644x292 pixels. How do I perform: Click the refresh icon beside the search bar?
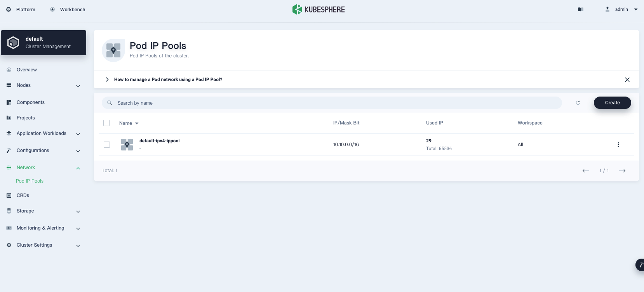pos(578,103)
